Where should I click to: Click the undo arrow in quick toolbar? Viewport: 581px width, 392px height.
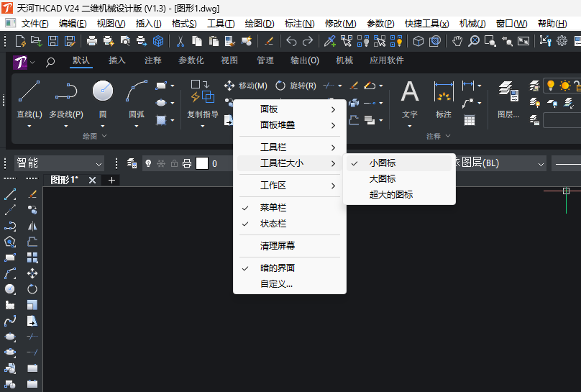tap(291, 41)
